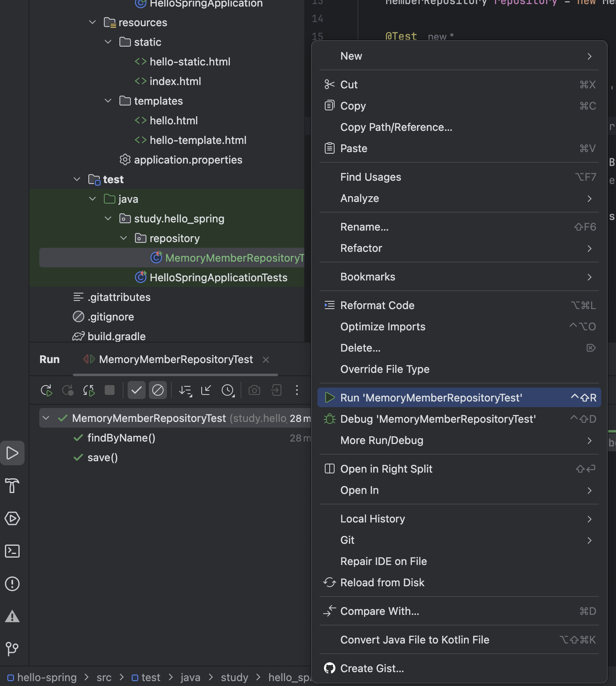Toggle the Show Ignored tests button
Viewport: 616px width, 686px height.
(158, 390)
